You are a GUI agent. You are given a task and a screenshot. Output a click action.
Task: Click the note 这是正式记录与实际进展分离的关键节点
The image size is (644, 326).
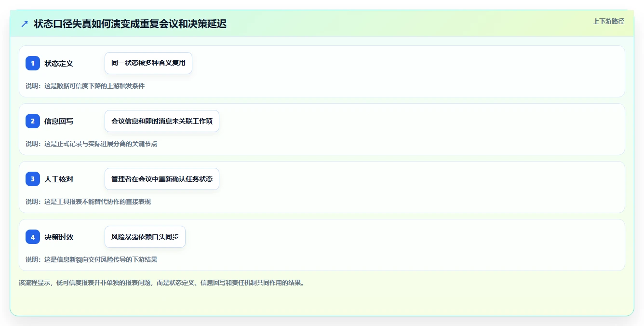pos(92,144)
